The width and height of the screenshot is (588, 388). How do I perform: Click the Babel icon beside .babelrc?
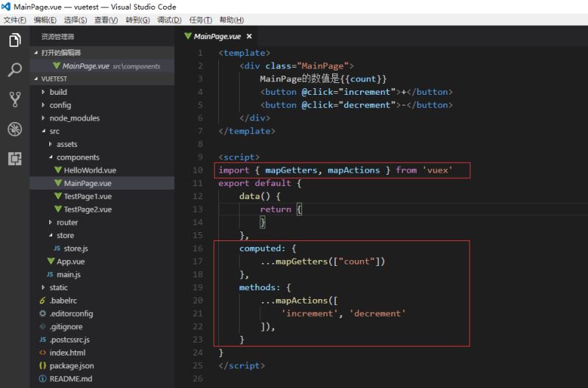click(43, 301)
